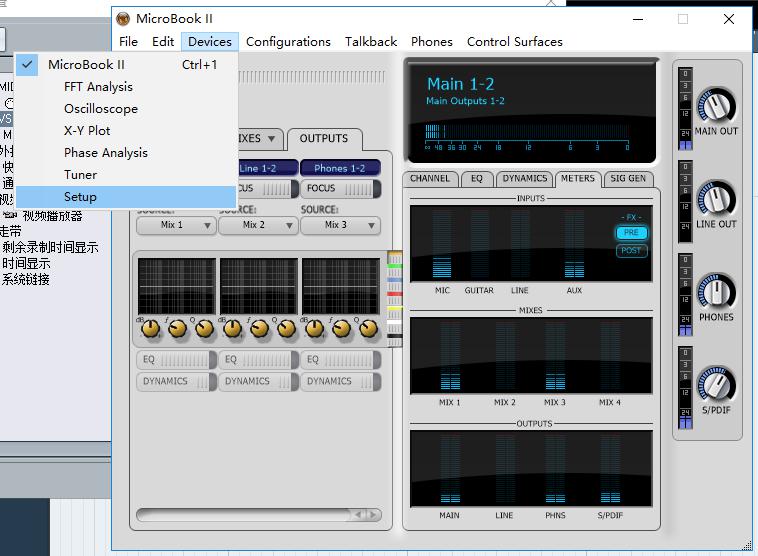This screenshot has height=556, width=758.
Task: Click the Mix 3 EQ Q knob
Action: (368, 329)
